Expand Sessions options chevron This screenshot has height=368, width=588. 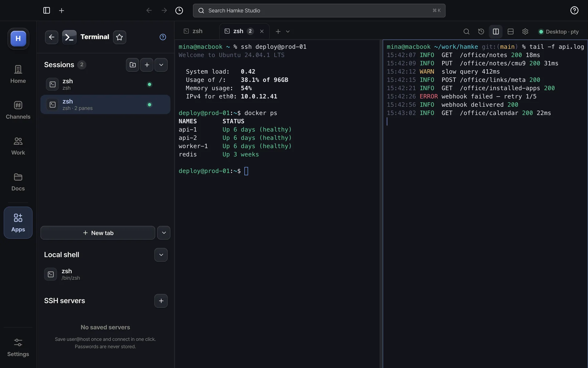tap(161, 65)
